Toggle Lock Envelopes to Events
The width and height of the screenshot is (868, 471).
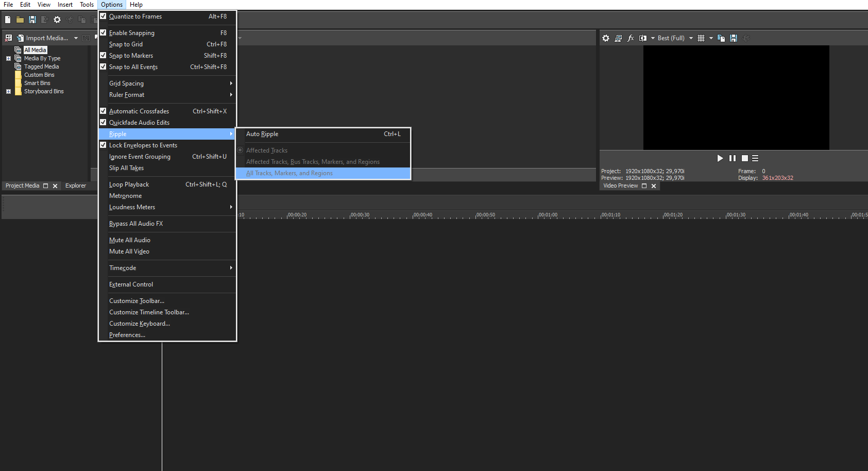point(167,145)
